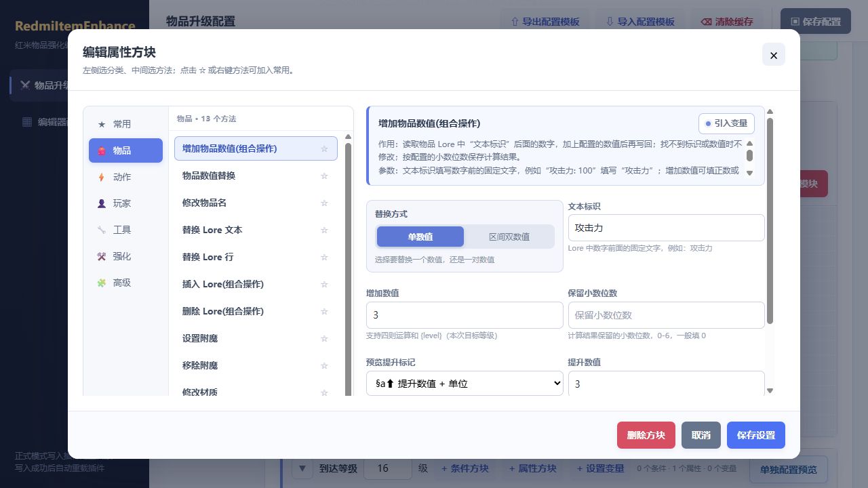Select the 物品 category
This screenshot has height=488, width=868.
pos(125,150)
